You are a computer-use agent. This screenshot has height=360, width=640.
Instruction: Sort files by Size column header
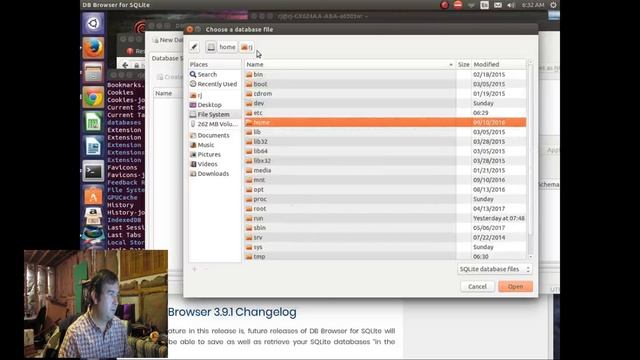coord(464,64)
